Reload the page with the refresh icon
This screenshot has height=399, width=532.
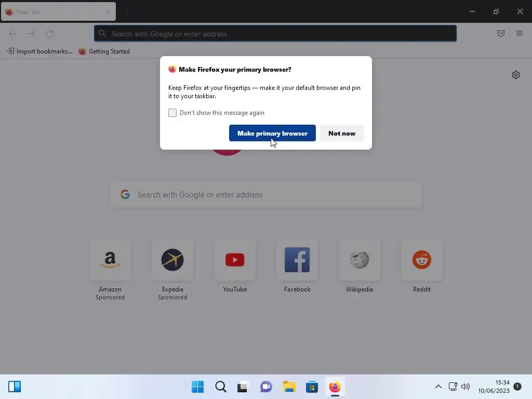point(50,34)
